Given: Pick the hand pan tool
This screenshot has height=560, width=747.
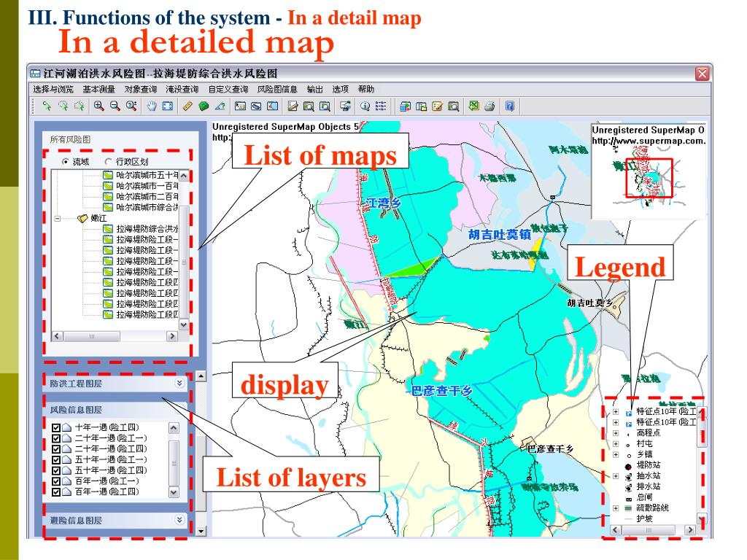Looking at the screenshot, I should [152, 106].
